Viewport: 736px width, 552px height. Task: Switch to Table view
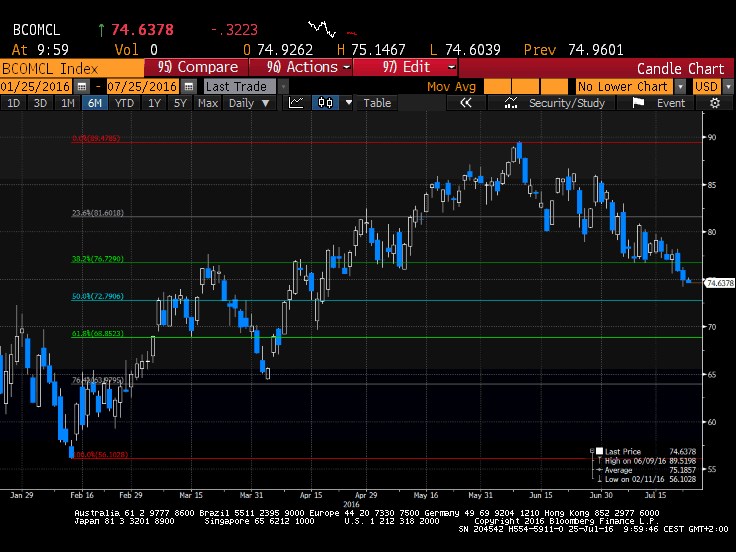[377, 103]
